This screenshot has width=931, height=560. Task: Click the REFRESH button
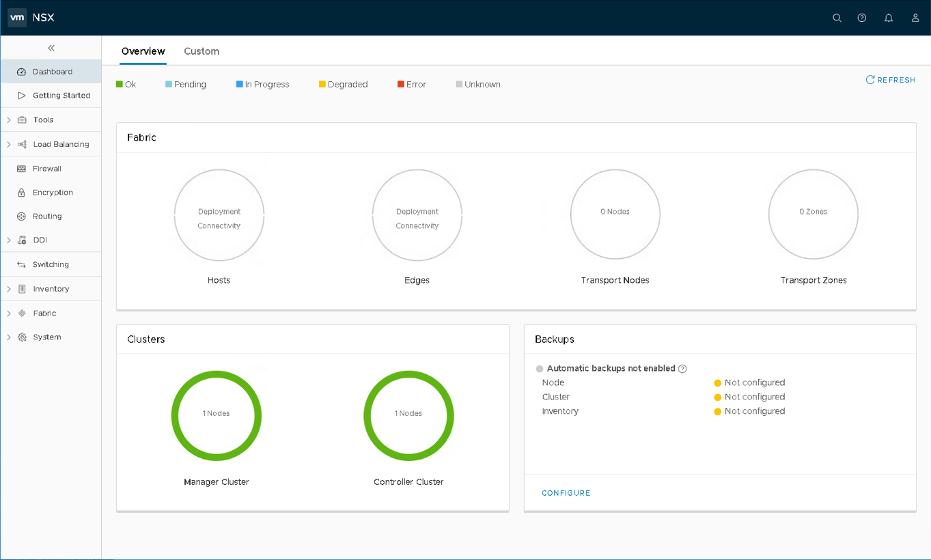(x=891, y=80)
